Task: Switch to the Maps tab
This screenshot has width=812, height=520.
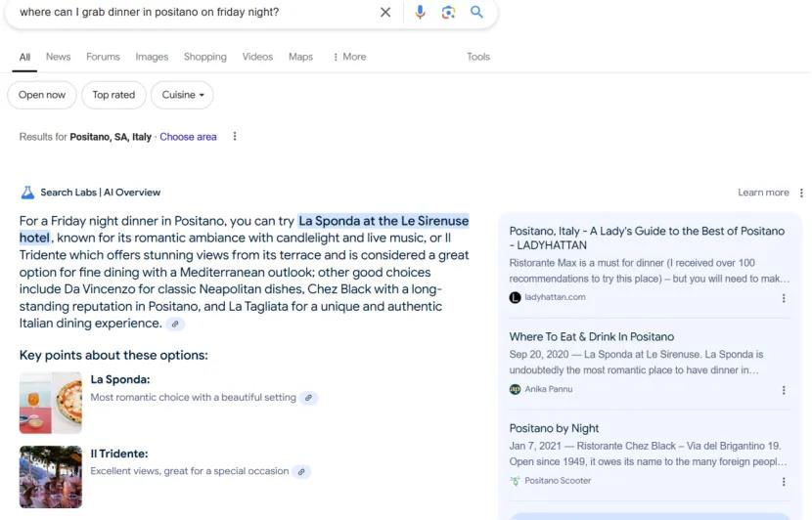Action: point(301,57)
